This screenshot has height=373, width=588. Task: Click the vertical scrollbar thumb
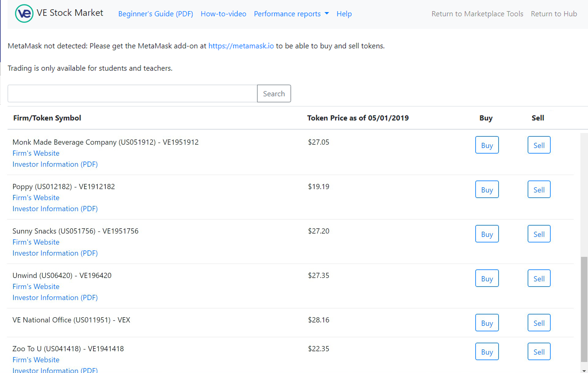click(584, 310)
